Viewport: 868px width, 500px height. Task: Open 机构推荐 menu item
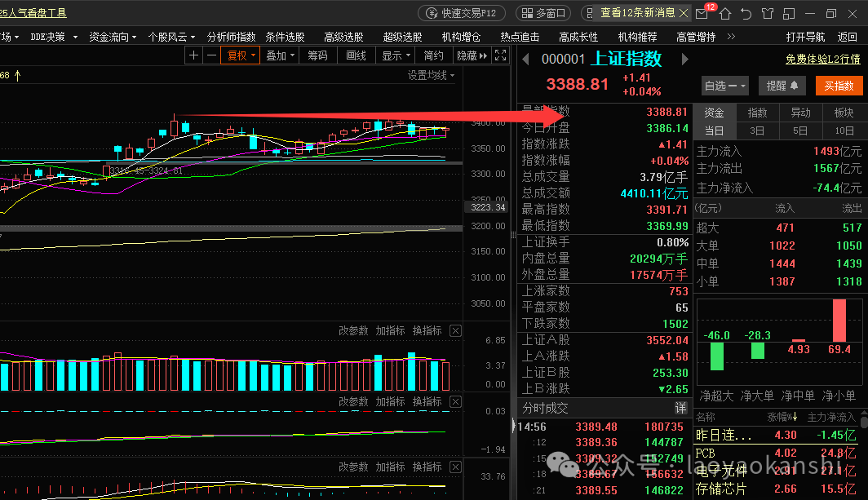pos(637,37)
